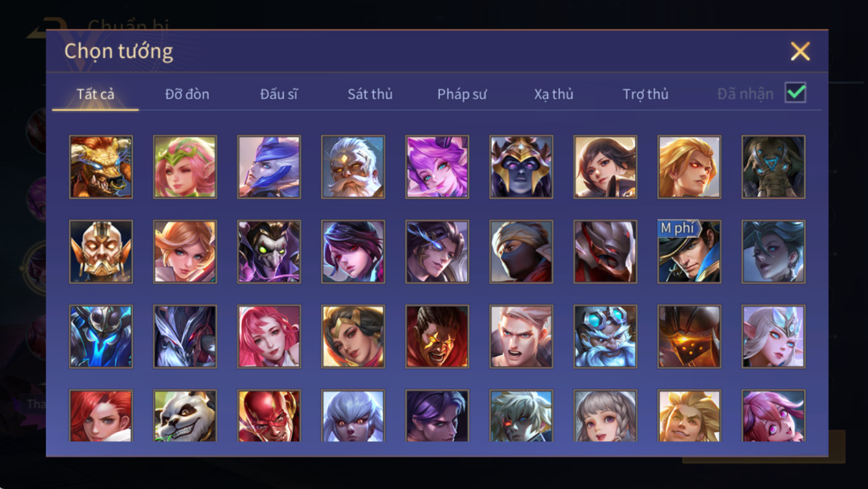868x489 pixels.
Task: Switch to the "Đỡ đòn" tab
Action: [187, 94]
